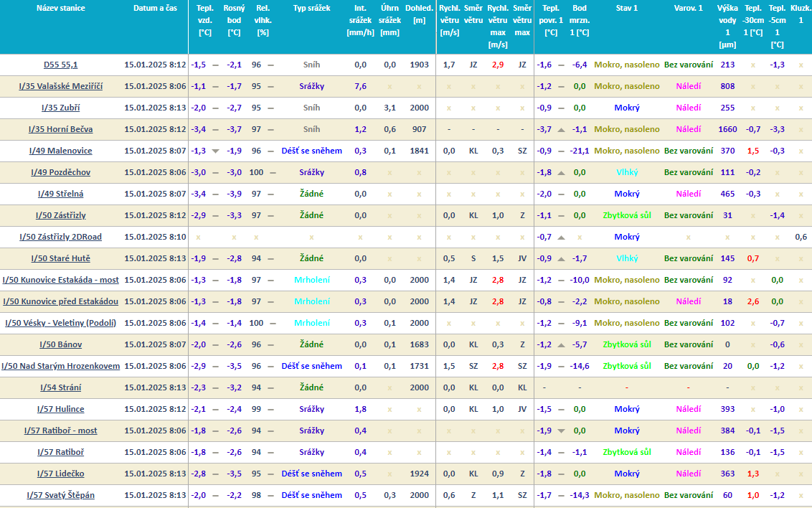This screenshot has width=812, height=508.
Task: Click the Náledí warning in I/57 Hulince row
Action: pos(688,409)
